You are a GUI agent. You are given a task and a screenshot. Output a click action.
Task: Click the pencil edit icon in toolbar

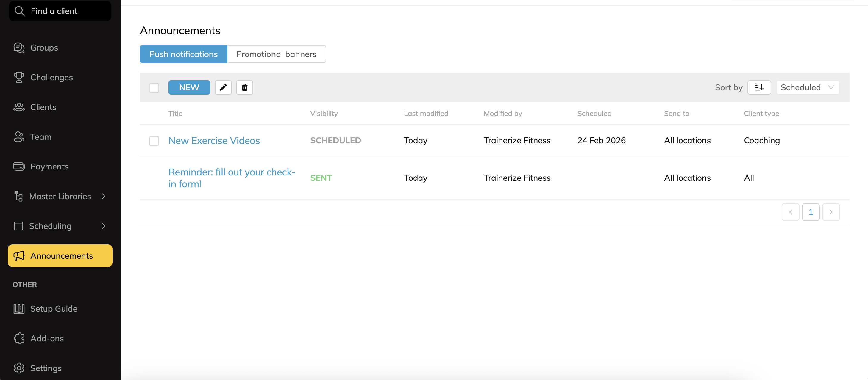[x=223, y=87]
